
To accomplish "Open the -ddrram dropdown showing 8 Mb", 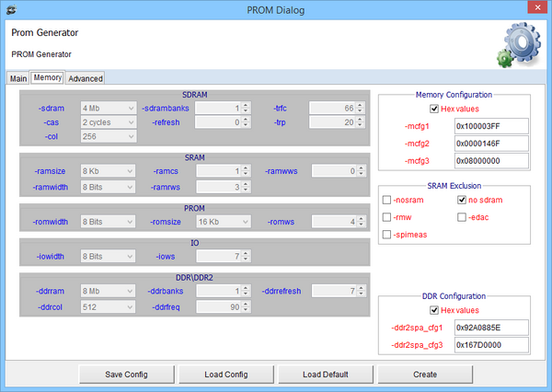I will click(108, 291).
